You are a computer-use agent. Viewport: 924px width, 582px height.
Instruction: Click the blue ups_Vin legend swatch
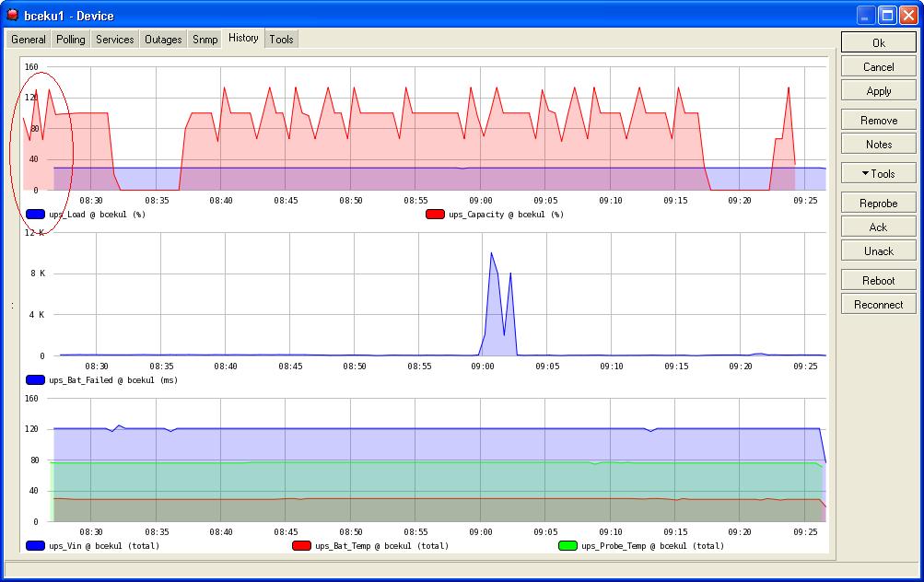[x=35, y=546]
